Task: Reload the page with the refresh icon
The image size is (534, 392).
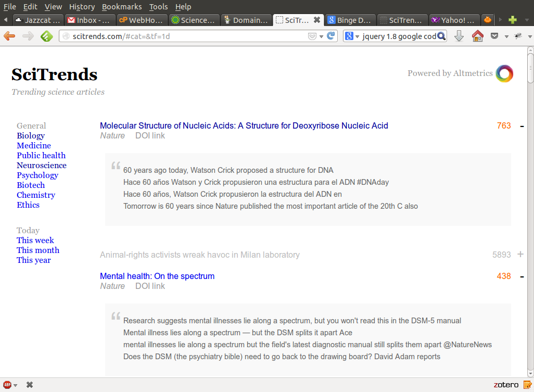Action: click(330, 36)
